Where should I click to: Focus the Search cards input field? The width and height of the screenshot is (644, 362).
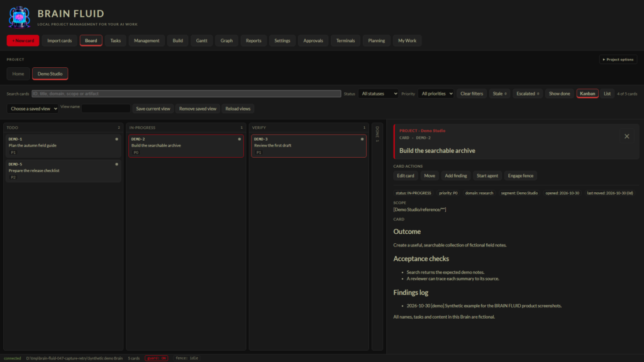[186, 94]
